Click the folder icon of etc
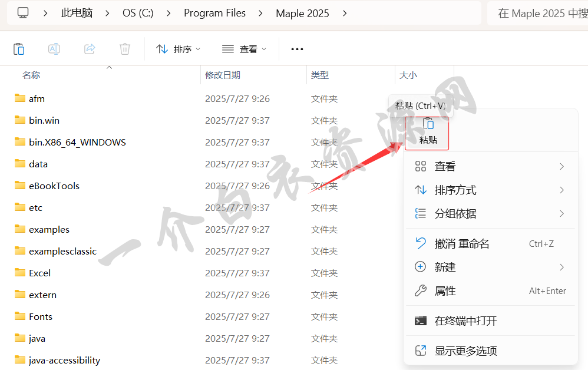588x370 pixels. [20, 207]
